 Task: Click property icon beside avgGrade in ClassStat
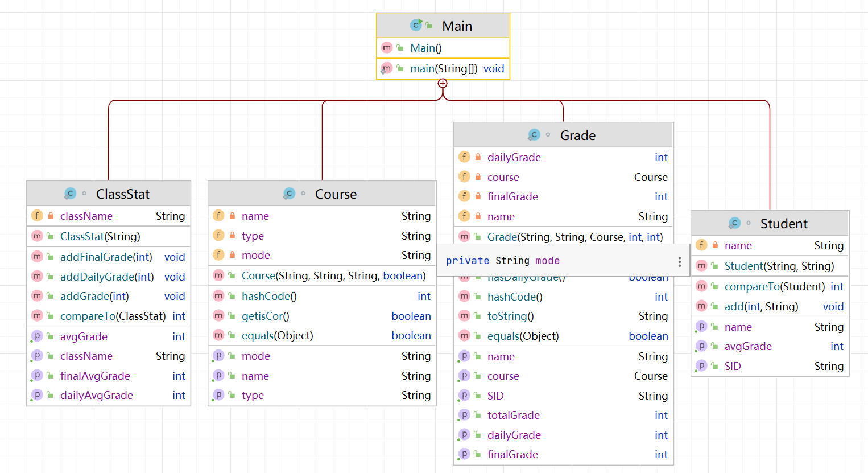37,336
